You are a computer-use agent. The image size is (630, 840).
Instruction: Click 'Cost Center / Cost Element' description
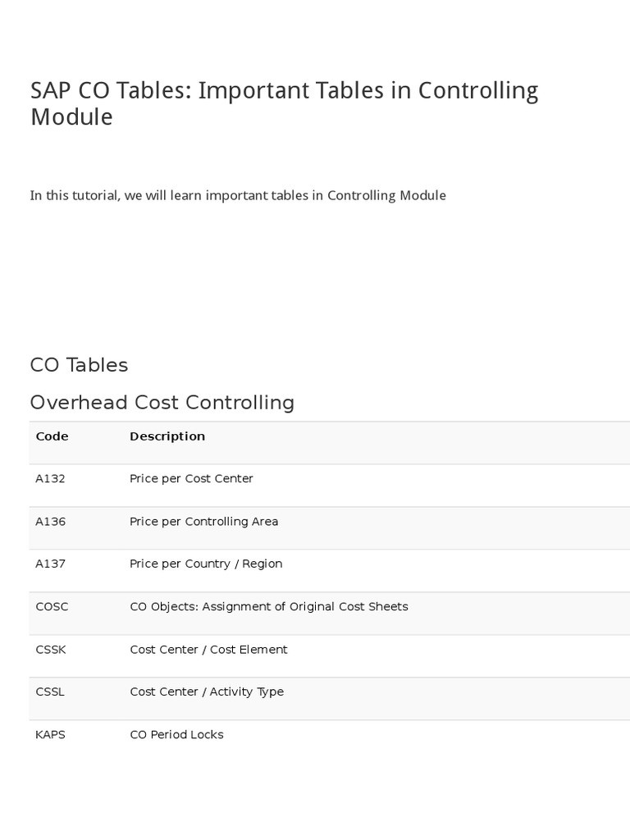[x=208, y=650]
